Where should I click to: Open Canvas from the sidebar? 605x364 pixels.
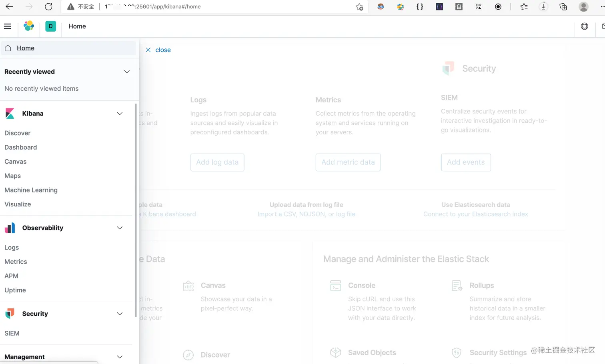[16, 162]
